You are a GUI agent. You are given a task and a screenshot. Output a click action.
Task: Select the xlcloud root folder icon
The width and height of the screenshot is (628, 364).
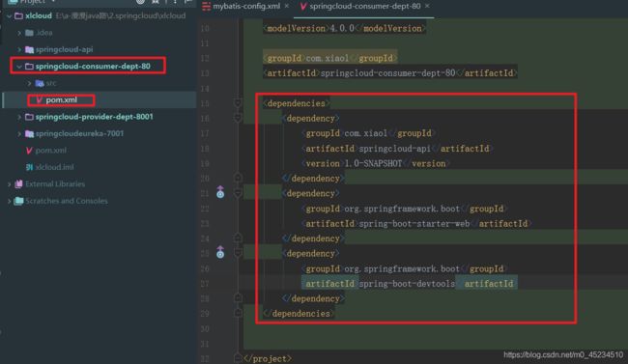18,16
